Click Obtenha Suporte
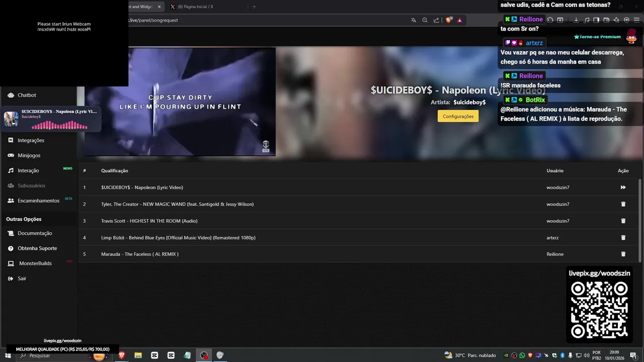Viewport: 644px width, 362px height. [37, 248]
